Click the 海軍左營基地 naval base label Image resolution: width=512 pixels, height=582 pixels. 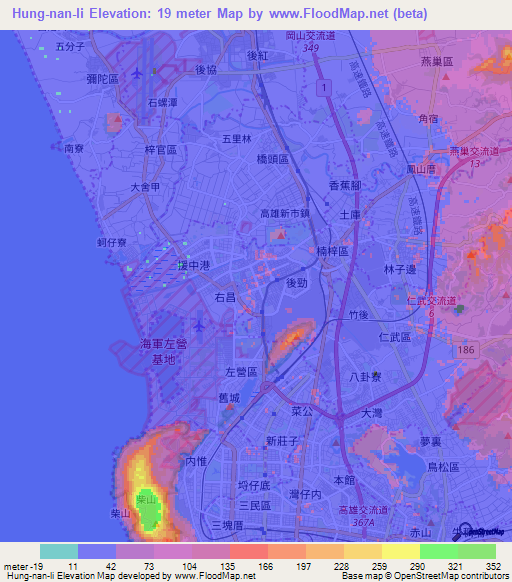click(x=163, y=352)
